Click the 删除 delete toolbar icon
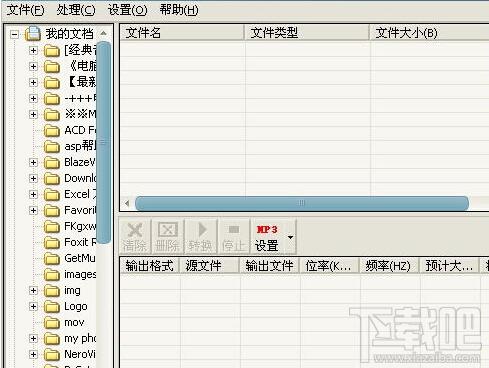This screenshot has width=489, height=368. (167, 237)
